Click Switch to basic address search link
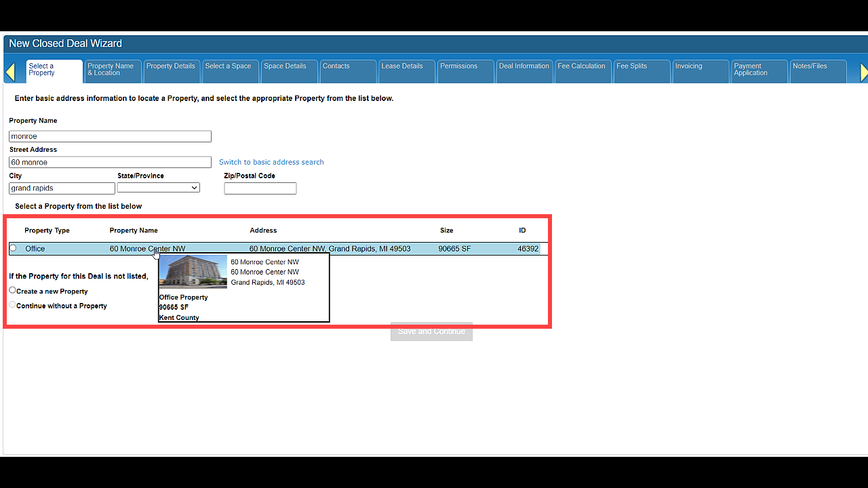The height and width of the screenshot is (488, 868). pos(271,162)
